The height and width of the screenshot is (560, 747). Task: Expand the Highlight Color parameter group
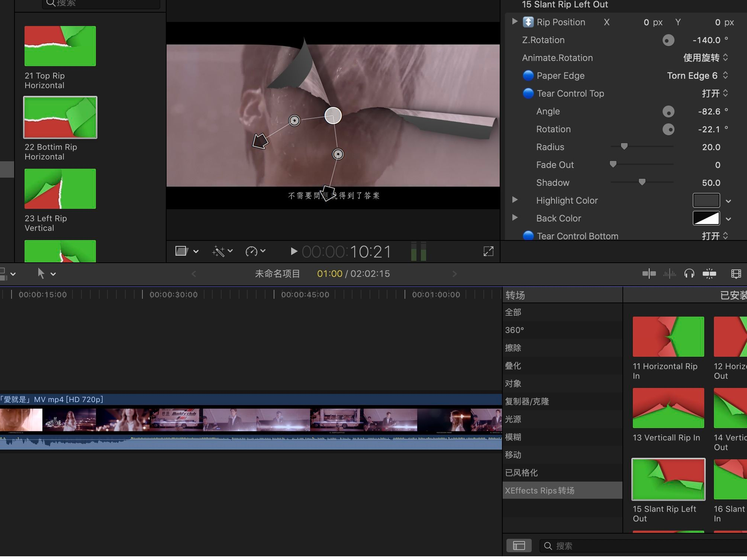click(514, 200)
